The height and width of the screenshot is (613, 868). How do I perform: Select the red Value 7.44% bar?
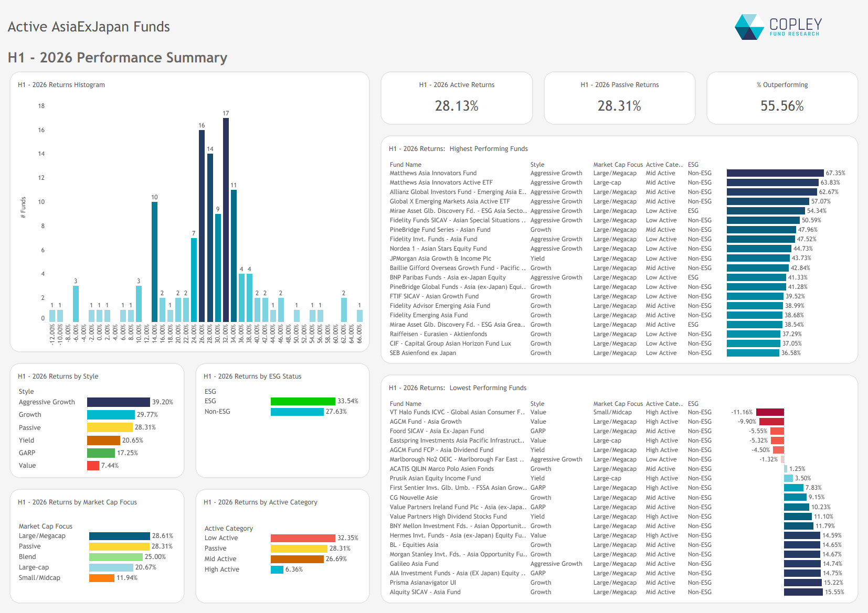coord(93,466)
